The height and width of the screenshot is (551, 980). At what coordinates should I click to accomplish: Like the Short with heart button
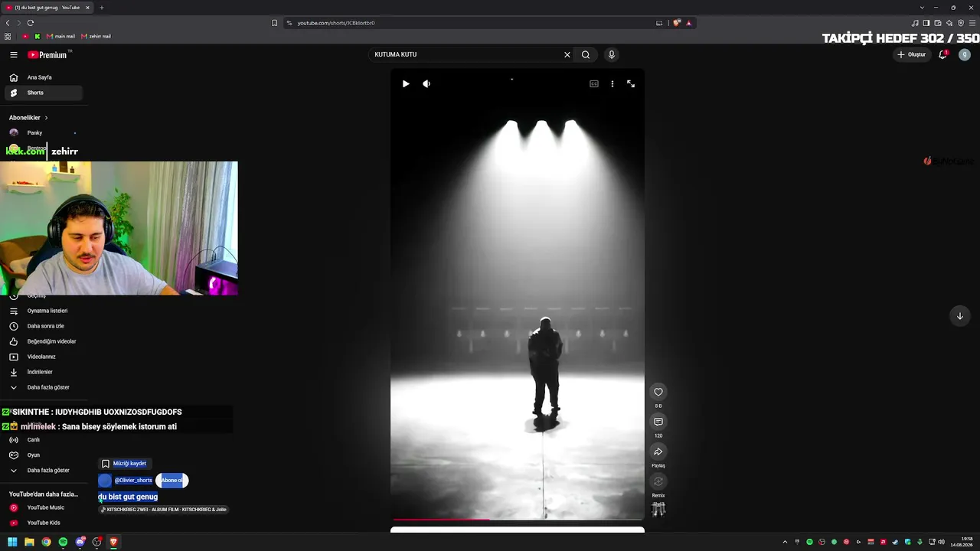pos(658,392)
